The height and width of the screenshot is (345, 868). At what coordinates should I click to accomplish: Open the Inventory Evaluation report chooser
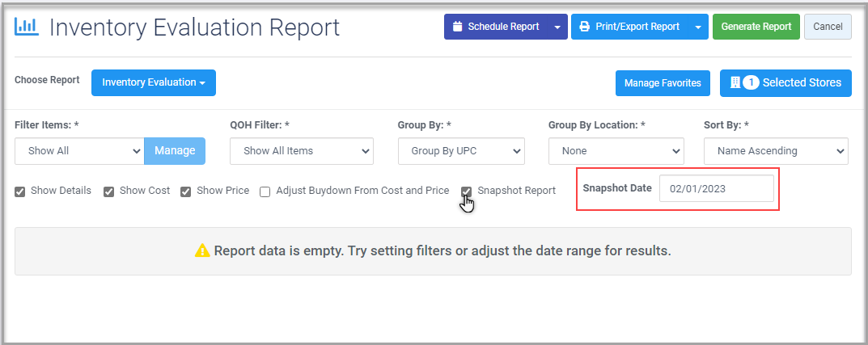154,82
